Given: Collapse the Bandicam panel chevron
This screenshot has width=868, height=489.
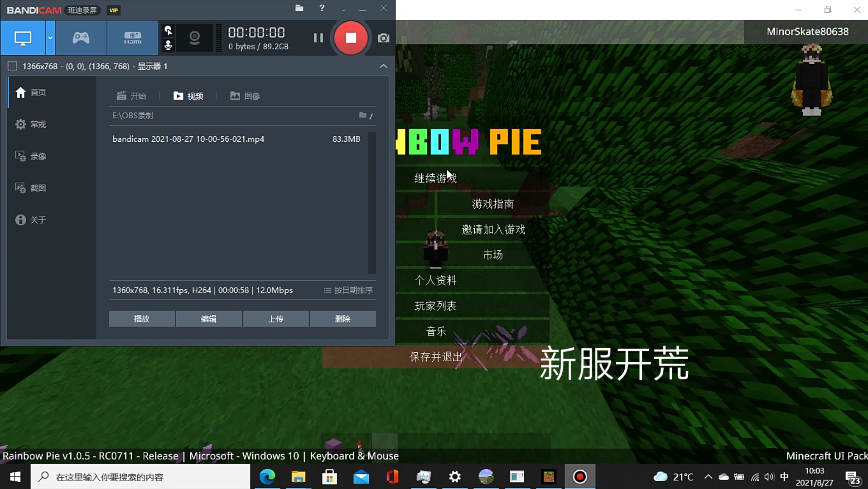Looking at the screenshot, I should pyautogui.click(x=383, y=66).
